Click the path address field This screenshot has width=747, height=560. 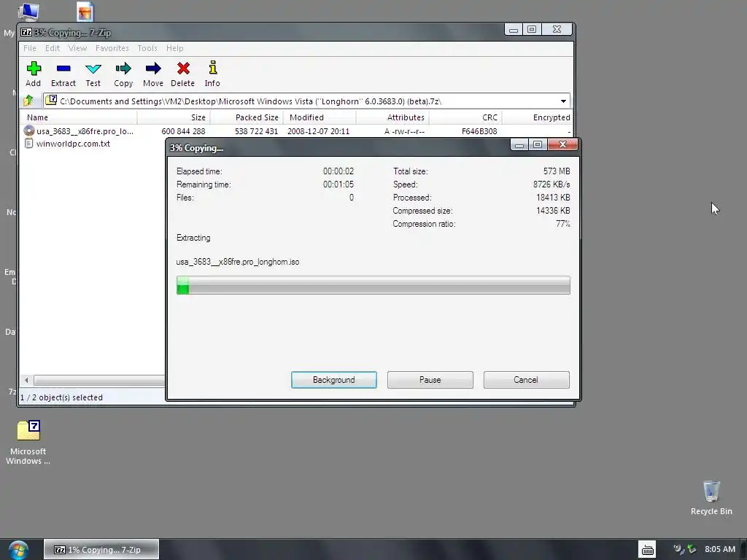[305, 101]
